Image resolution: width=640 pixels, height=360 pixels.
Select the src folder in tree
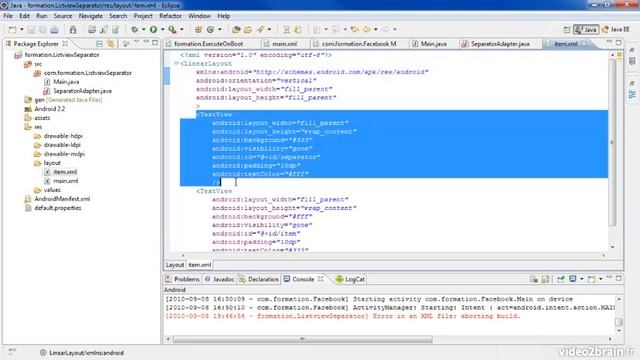(38, 64)
